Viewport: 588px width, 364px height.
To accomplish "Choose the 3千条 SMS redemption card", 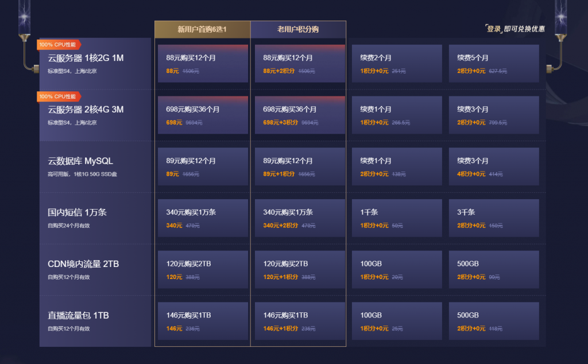I will pos(494,218).
